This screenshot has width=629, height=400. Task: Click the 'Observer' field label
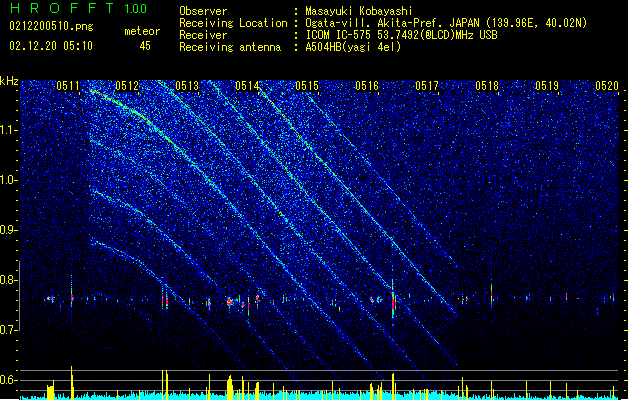203,11
